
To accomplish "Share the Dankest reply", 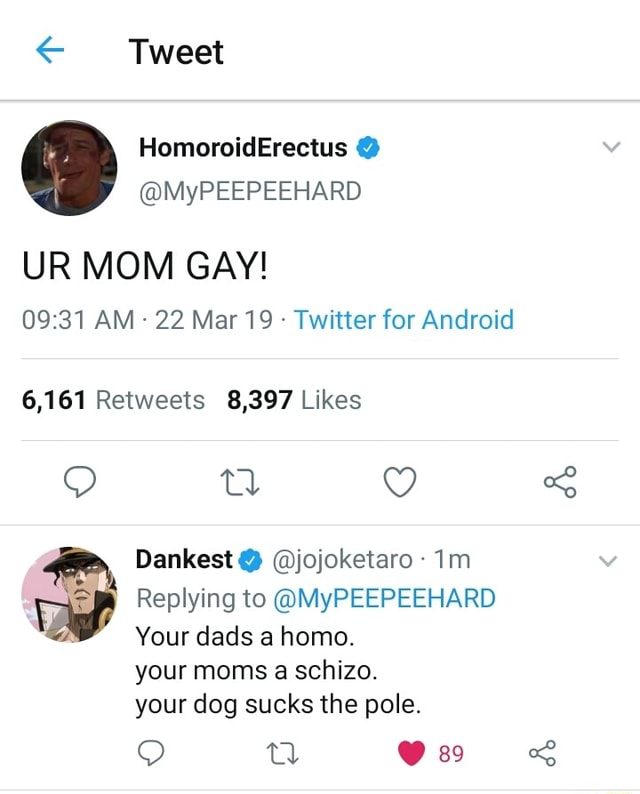I will 541,753.
